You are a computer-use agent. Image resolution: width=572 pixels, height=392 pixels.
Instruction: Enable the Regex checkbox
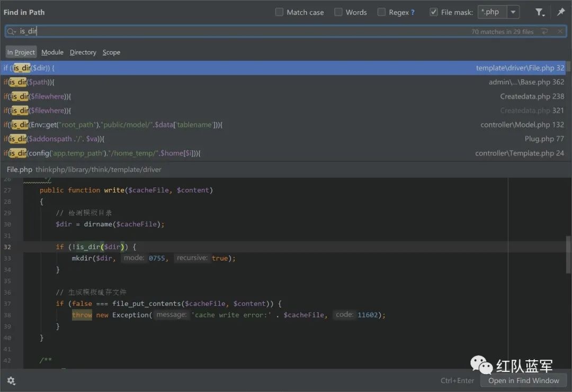coord(381,12)
